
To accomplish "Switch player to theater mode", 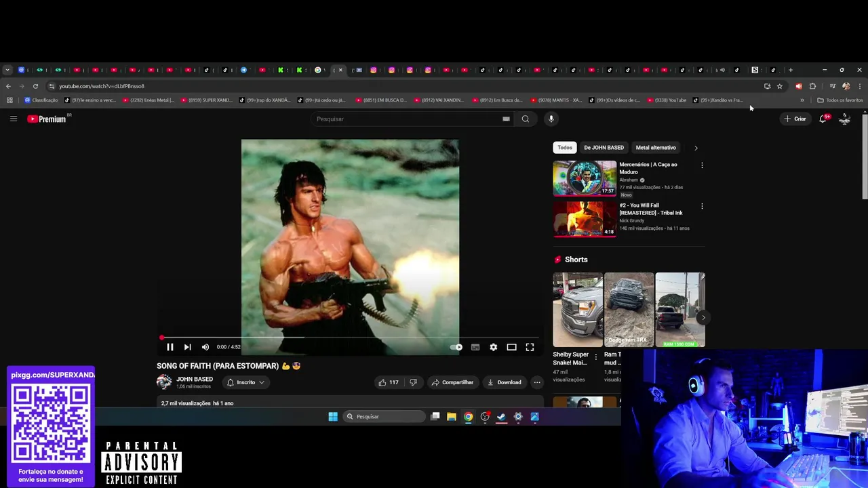I will point(512,347).
